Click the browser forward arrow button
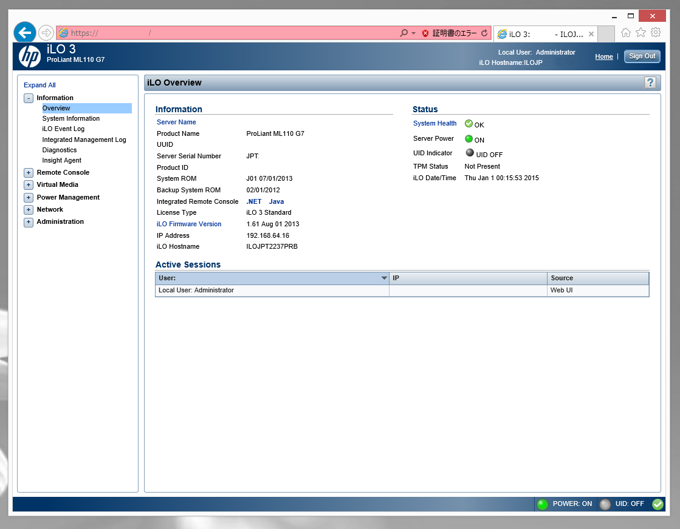The image size is (680, 529). pyautogui.click(x=46, y=33)
